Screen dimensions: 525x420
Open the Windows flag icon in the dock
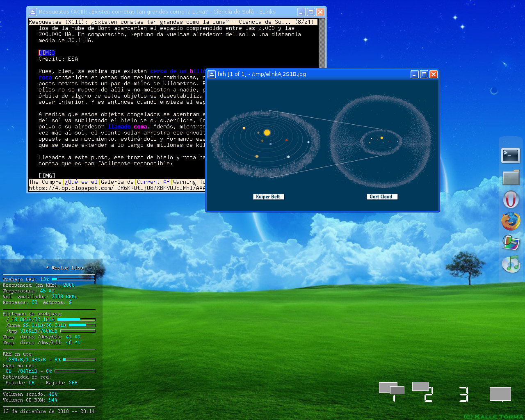coord(511,242)
